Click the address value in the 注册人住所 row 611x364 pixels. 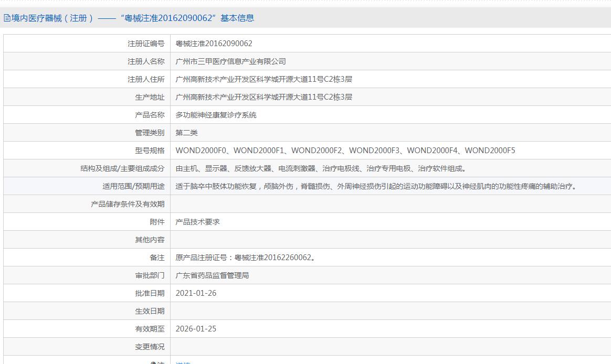point(264,79)
